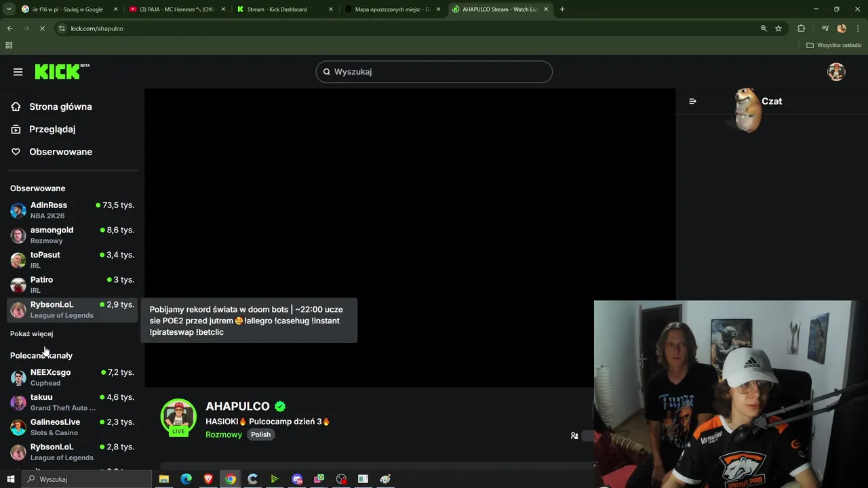Open Patiro channel in sidebar
This screenshot has height=488, width=868.
[73, 285]
